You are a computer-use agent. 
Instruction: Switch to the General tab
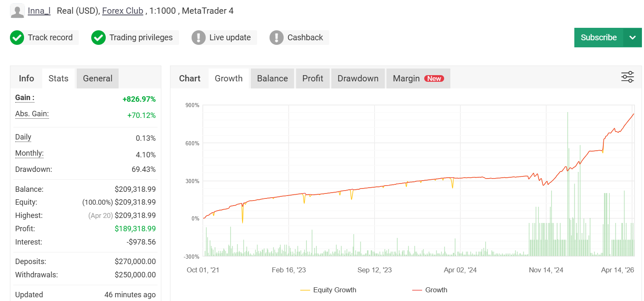click(97, 78)
